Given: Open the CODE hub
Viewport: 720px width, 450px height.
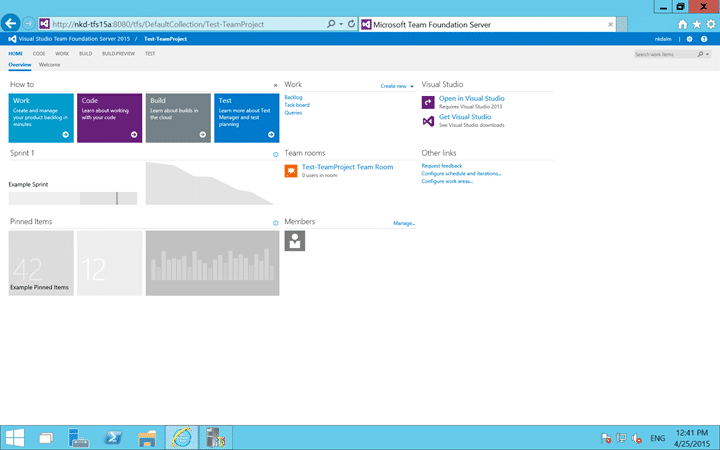Looking at the screenshot, I should 39,54.
